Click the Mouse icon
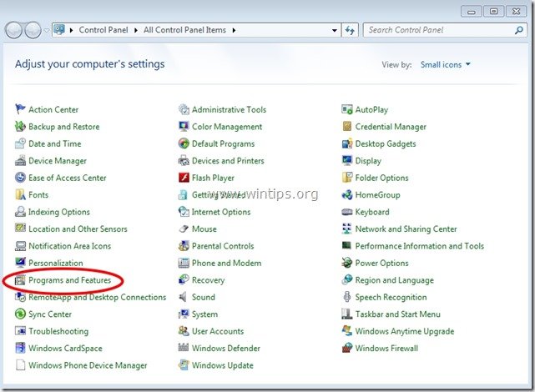Screen dimensions: 535x392 point(184,229)
